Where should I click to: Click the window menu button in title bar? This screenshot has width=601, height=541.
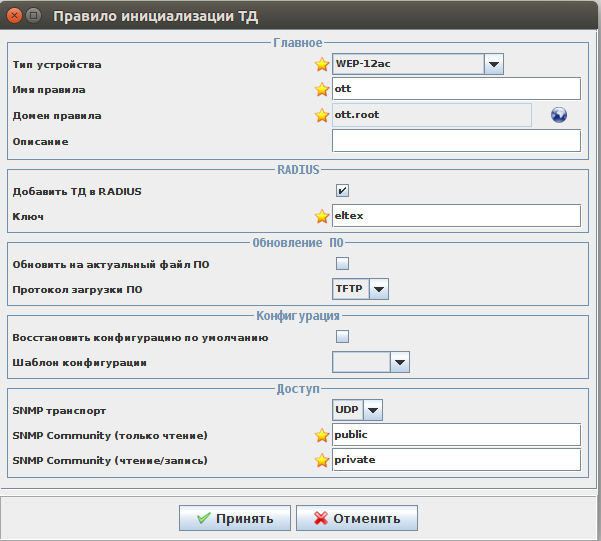(x=33, y=15)
